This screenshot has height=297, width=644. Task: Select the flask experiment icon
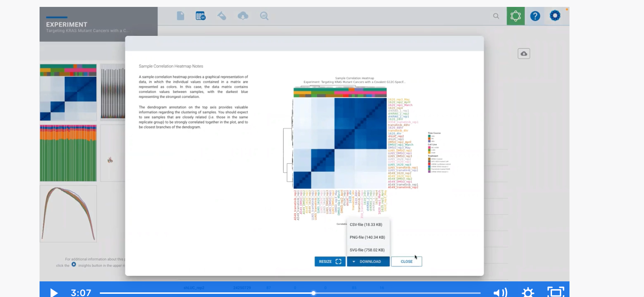click(x=222, y=16)
